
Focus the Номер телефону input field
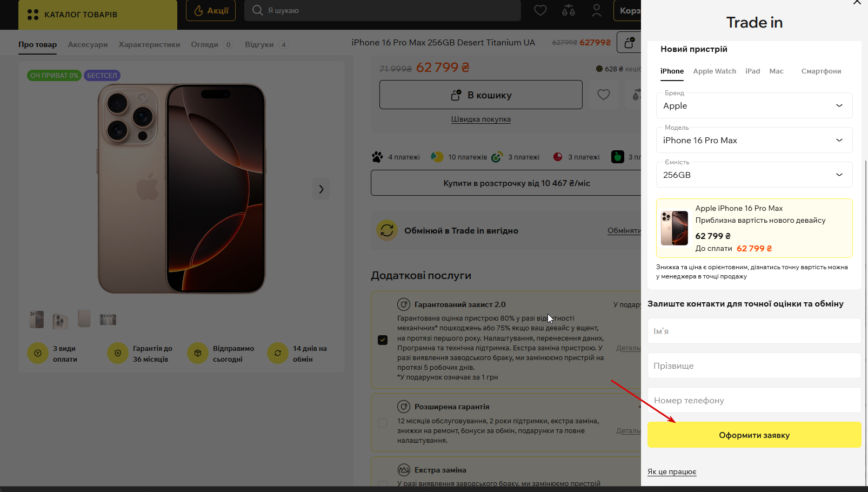(x=755, y=400)
